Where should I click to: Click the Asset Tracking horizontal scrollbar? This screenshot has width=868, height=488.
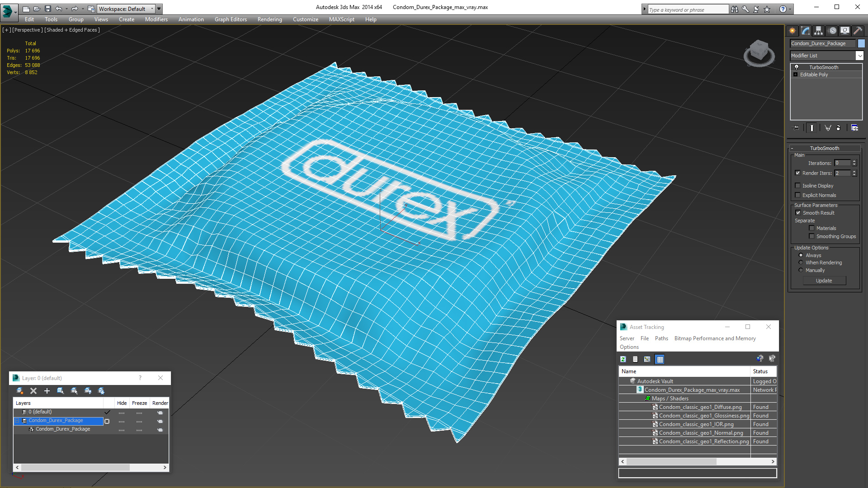click(x=698, y=461)
